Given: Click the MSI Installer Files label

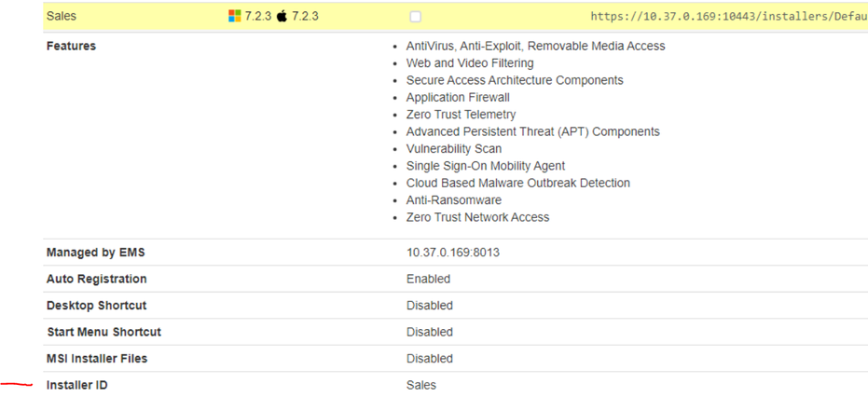Looking at the screenshot, I should (96, 358).
